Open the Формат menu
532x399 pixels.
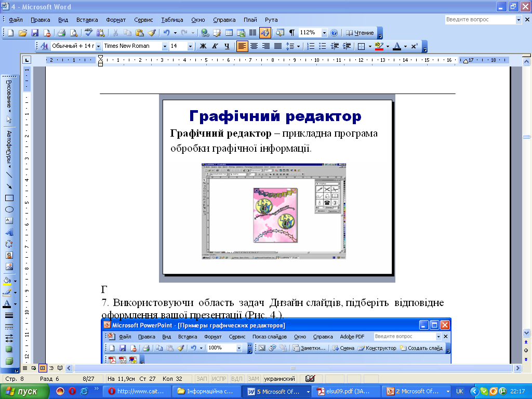116,20
